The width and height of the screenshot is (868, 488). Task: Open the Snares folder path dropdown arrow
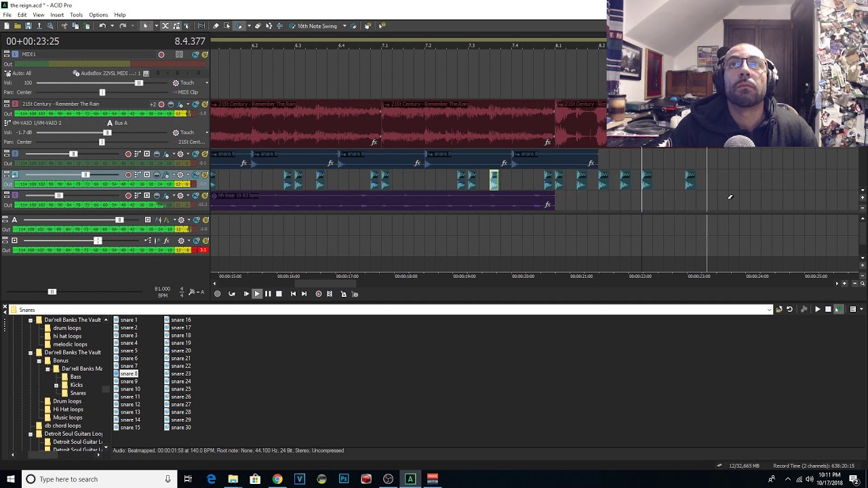769,310
